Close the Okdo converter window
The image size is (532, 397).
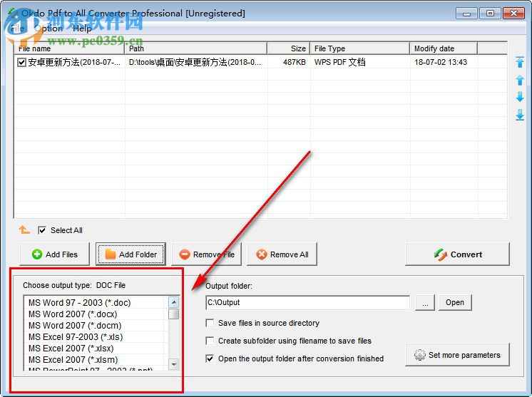(x=513, y=14)
